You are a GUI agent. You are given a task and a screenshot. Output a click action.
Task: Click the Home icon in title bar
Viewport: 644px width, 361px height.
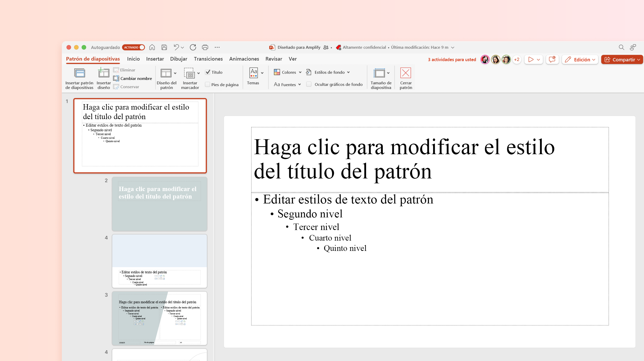tap(152, 47)
